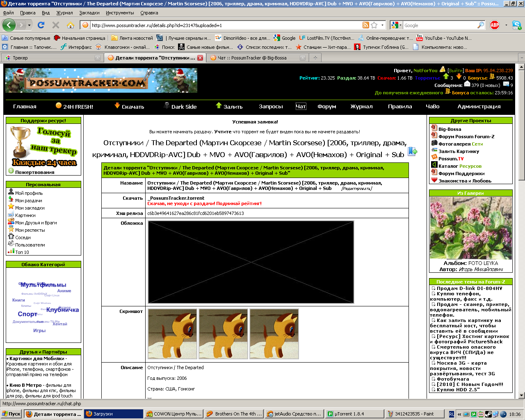Open the Лента новостей feed folder
This screenshot has height=420, width=525.
pos(132,38)
